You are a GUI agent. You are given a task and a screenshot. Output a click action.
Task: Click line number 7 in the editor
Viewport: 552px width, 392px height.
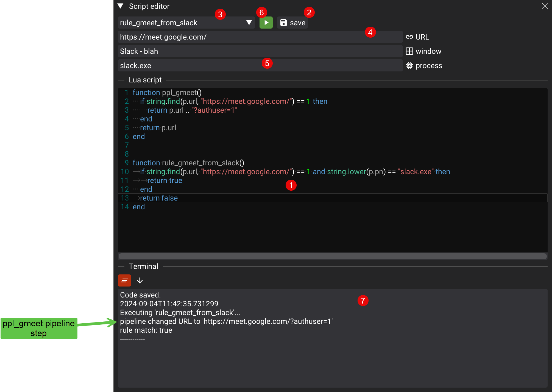click(127, 145)
